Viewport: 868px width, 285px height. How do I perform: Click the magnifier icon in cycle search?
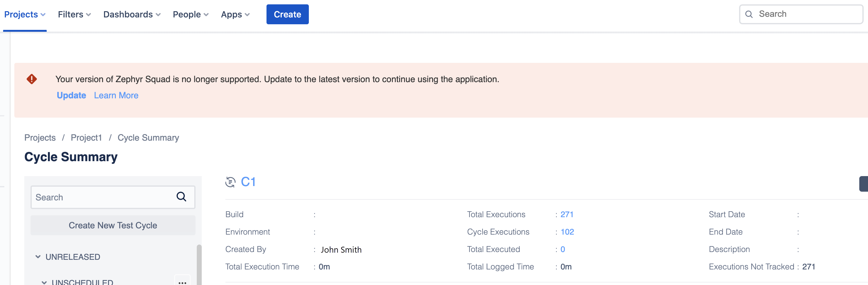[181, 197]
